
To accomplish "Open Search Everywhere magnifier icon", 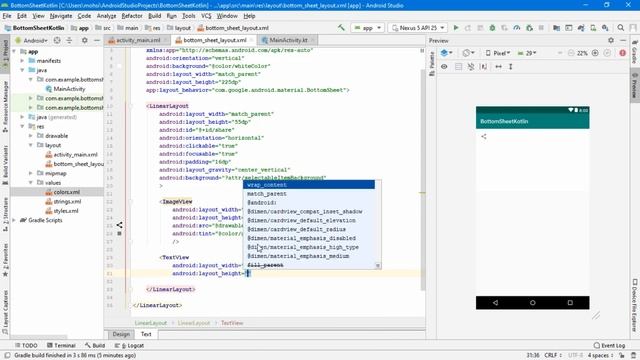I will tap(621, 28).
